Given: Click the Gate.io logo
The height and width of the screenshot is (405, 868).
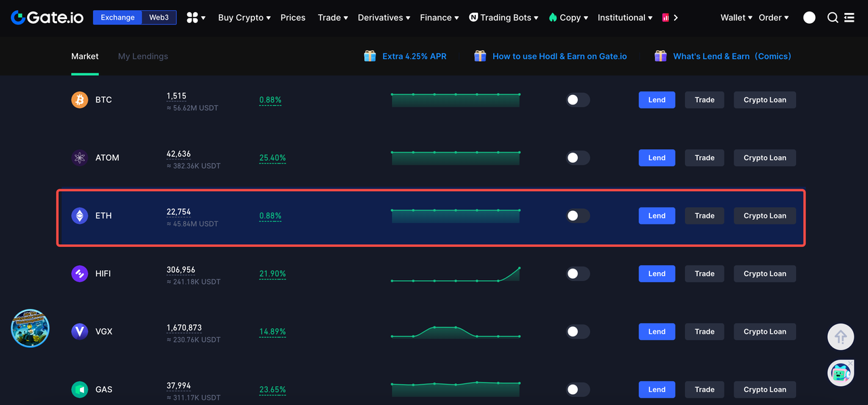Looking at the screenshot, I should click(x=47, y=18).
